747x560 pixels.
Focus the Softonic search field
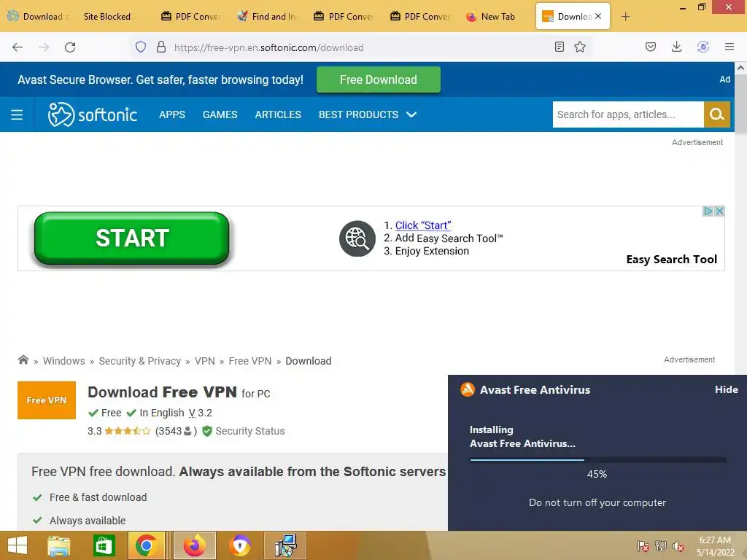[628, 114]
